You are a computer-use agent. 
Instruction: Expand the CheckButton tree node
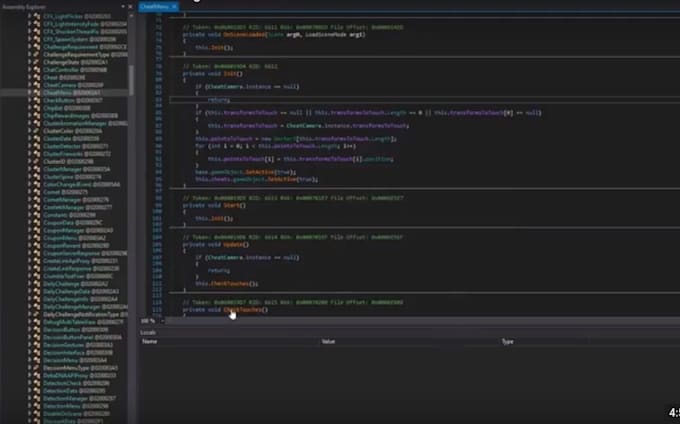point(29,101)
